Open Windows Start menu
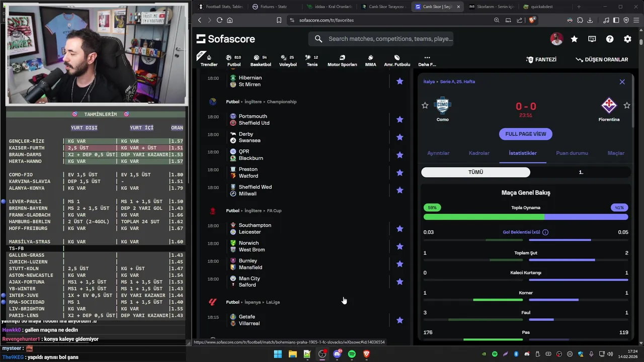Image resolution: width=644 pixels, height=362 pixels. coord(278,354)
